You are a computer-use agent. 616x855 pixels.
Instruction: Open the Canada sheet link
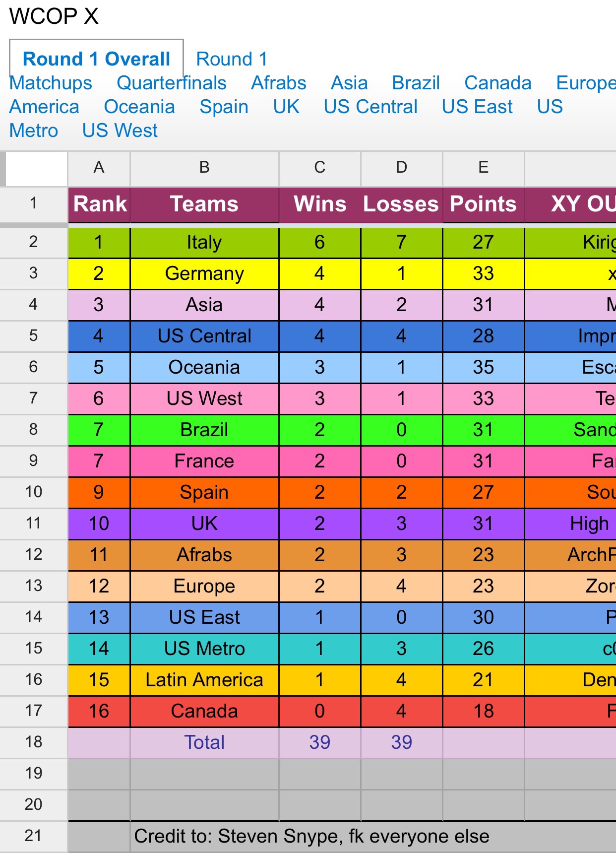click(498, 83)
